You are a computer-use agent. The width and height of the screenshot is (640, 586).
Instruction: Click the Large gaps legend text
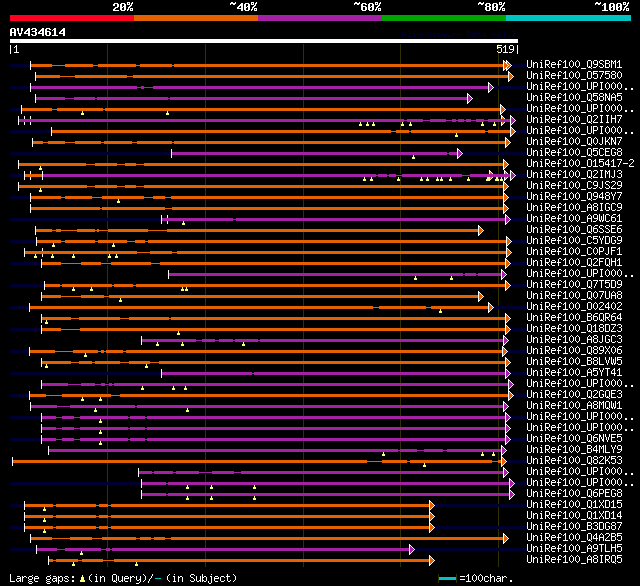[123, 578]
